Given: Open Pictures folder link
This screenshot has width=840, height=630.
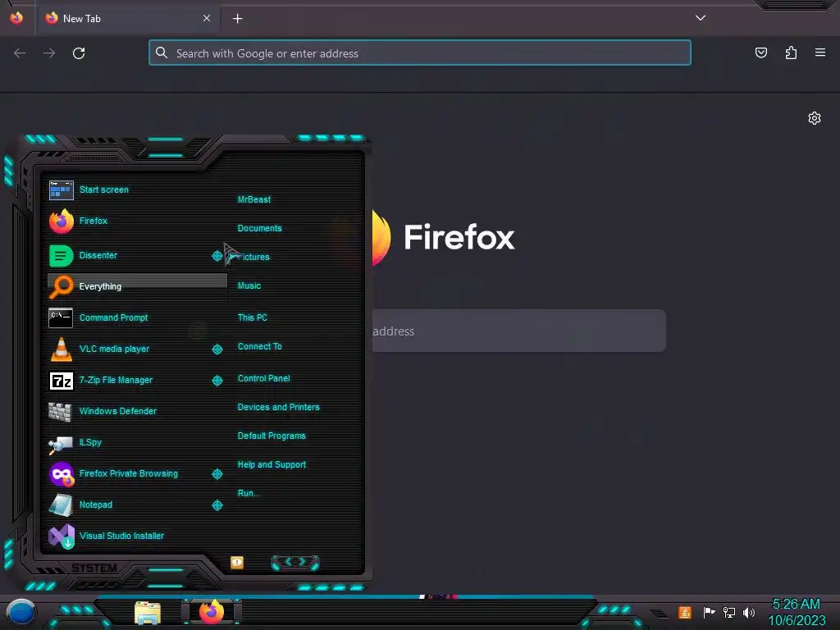Looking at the screenshot, I should click(253, 257).
